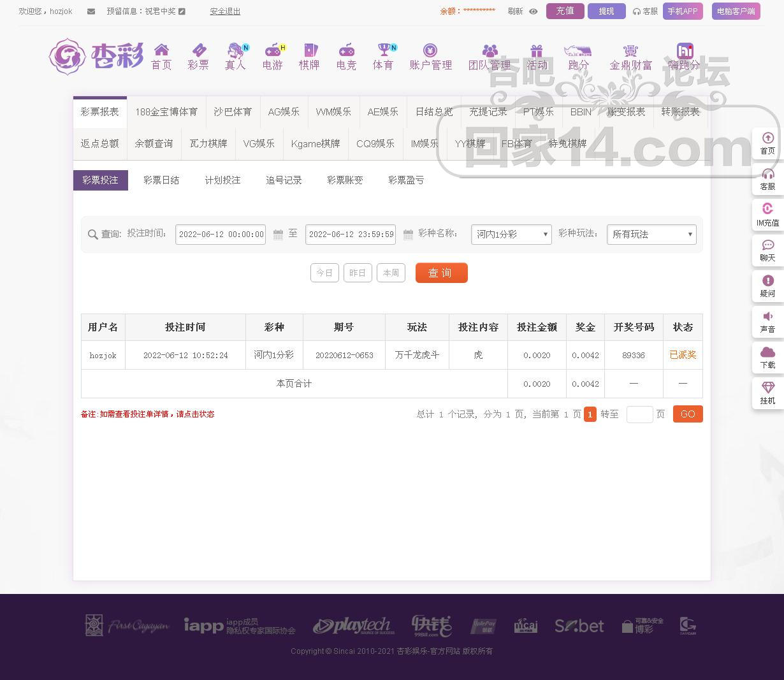Open the start date calendar picker icon
Viewport: 784px width, 680px height.
pyautogui.click(x=278, y=235)
